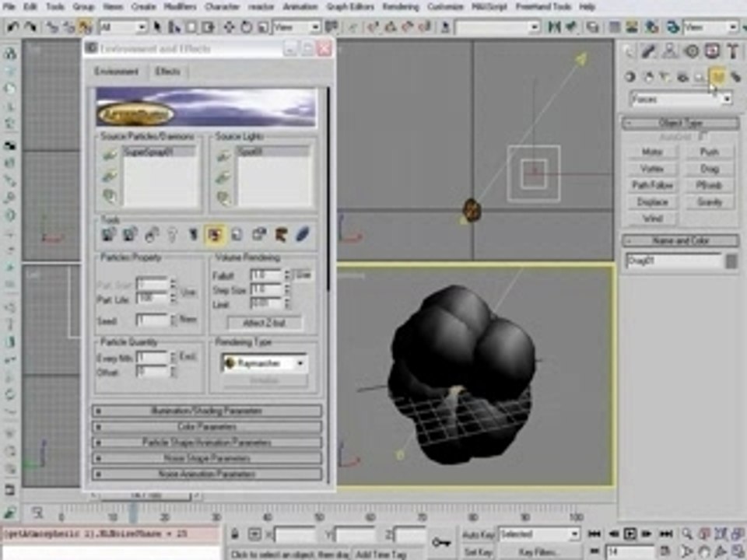
Task: Click the top pick icon beside Spot01 list
Action: (x=223, y=156)
